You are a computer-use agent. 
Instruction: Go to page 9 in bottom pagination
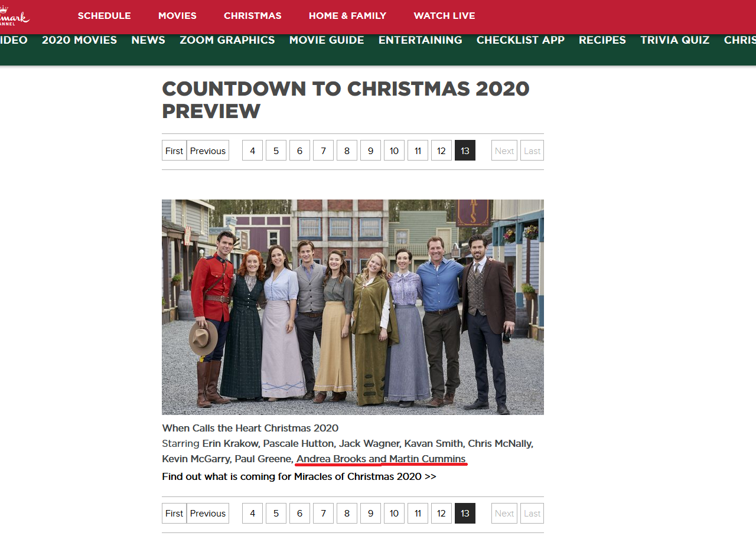[370, 513]
